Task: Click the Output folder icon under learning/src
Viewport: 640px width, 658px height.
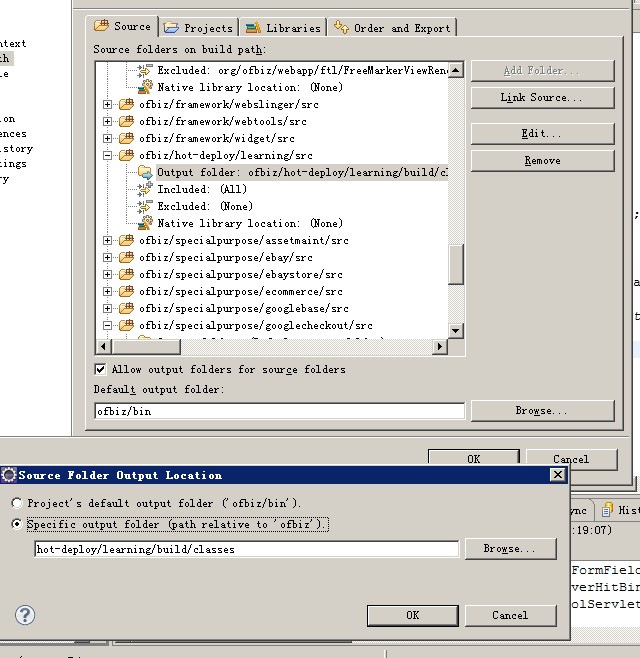Action: click(145, 172)
